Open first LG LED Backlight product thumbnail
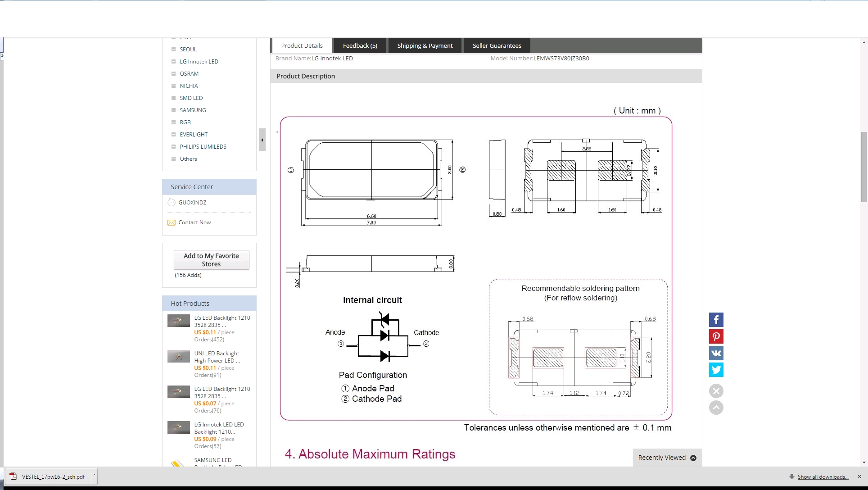This screenshot has width=868, height=490. (179, 321)
